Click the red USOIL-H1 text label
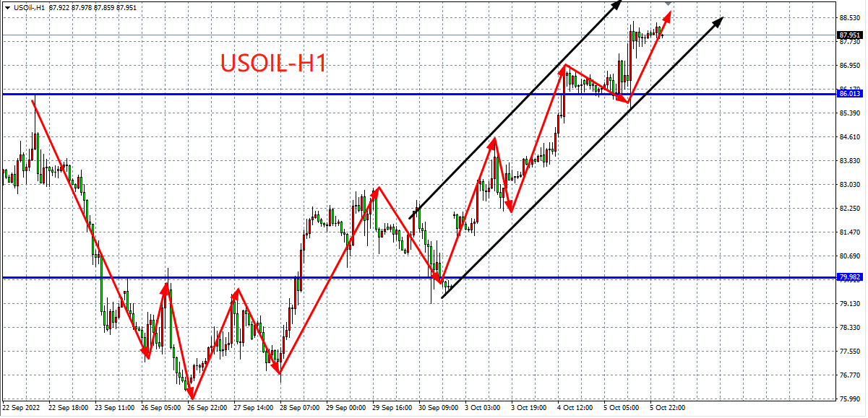The height and width of the screenshot is (418, 868). tap(273, 64)
